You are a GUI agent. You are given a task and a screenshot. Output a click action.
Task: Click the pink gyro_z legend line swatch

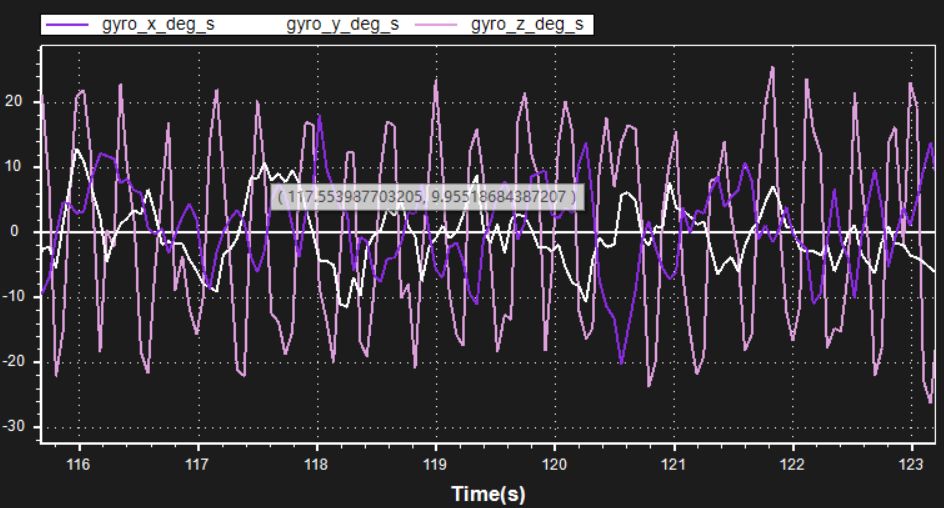[436, 25]
